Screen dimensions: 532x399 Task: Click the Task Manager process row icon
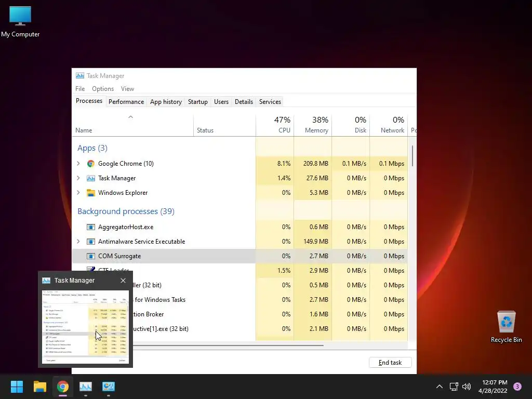(x=90, y=178)
